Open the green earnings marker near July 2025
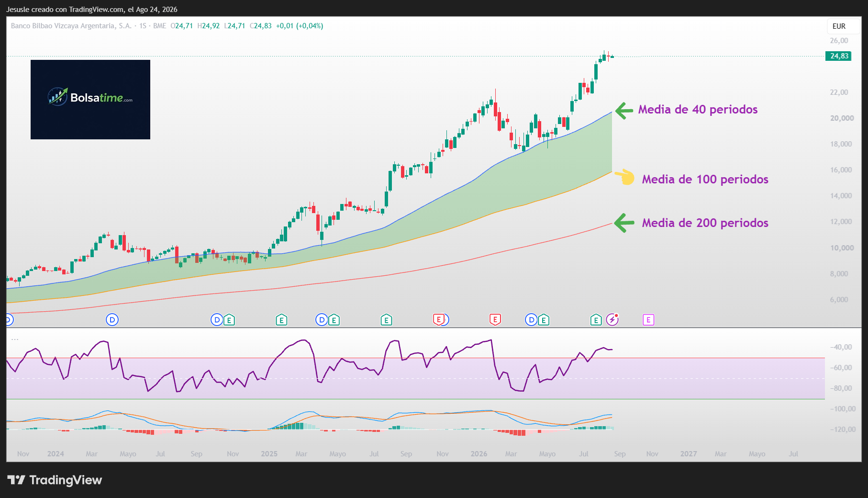This screenshot has width=868, height=498. (x=386, y=320)
